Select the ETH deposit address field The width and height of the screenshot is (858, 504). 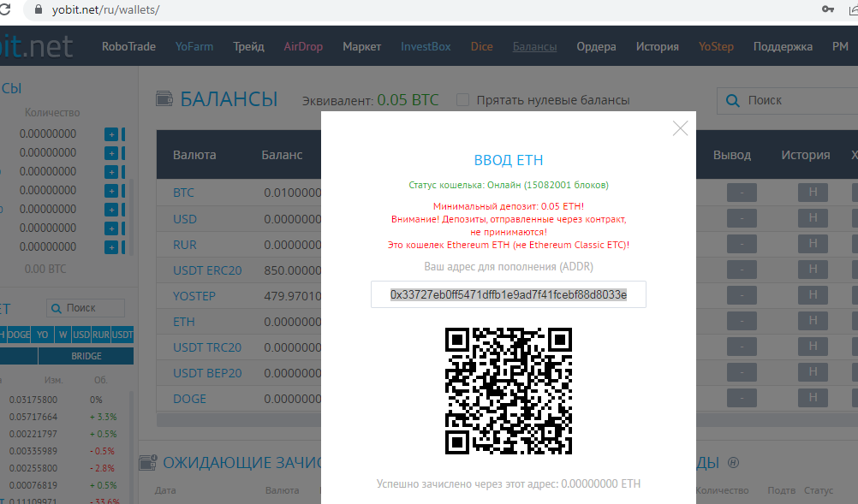[509, 294]
